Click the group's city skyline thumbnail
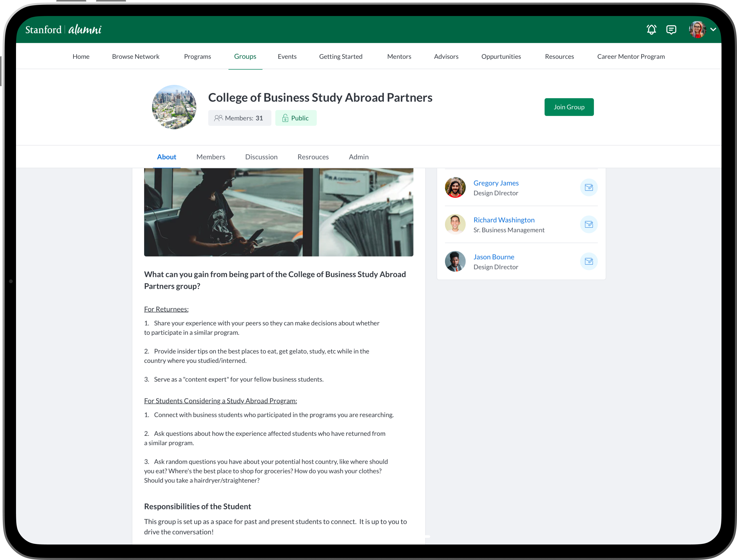 (174, 107)
